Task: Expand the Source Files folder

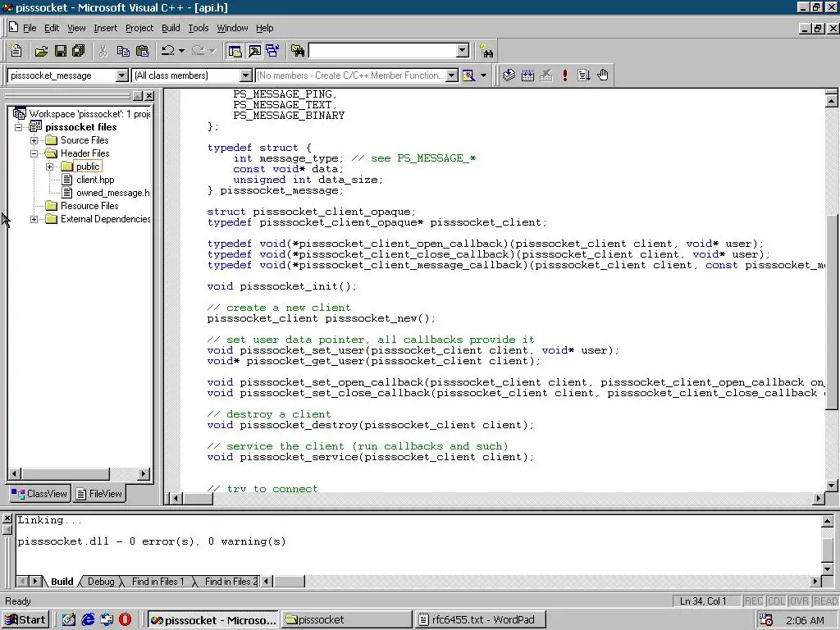Action: pos(34,140)
